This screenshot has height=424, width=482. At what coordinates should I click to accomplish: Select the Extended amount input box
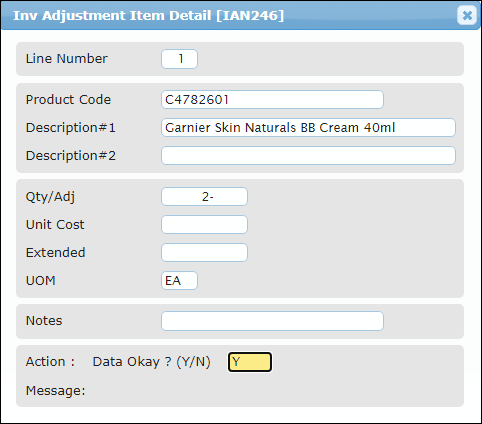(x=204, y=252)
